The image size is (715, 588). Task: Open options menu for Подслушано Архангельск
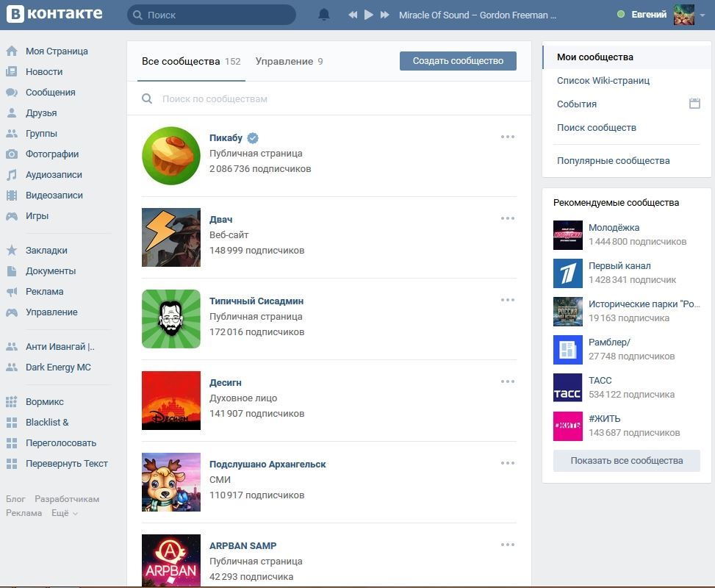[x=508, y=463]
